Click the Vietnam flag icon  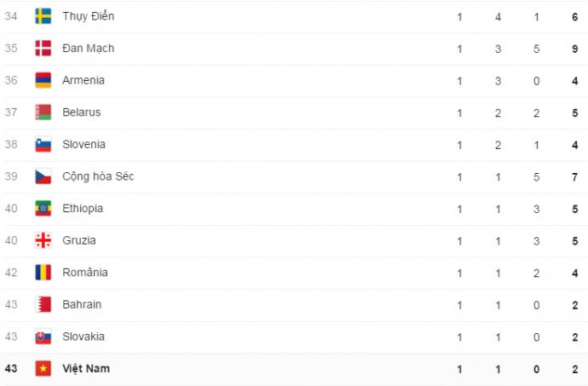coord(43,369)
